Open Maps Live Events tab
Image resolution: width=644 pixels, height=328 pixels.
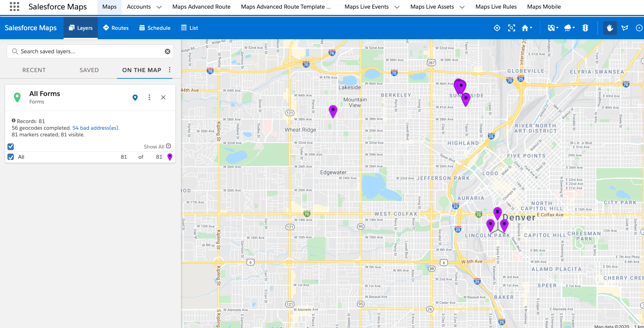coord(367,7)
